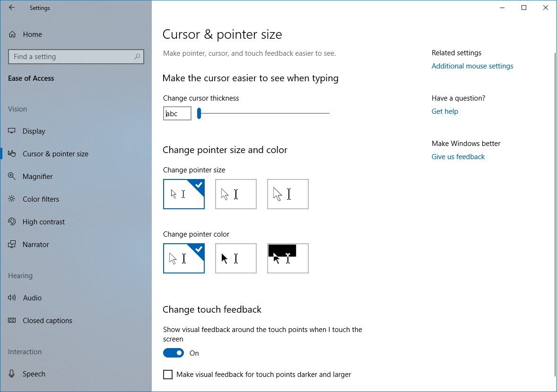Screen dimensions: 557x392
Task: Open Home via the house icon
Action: coord(12,34)
